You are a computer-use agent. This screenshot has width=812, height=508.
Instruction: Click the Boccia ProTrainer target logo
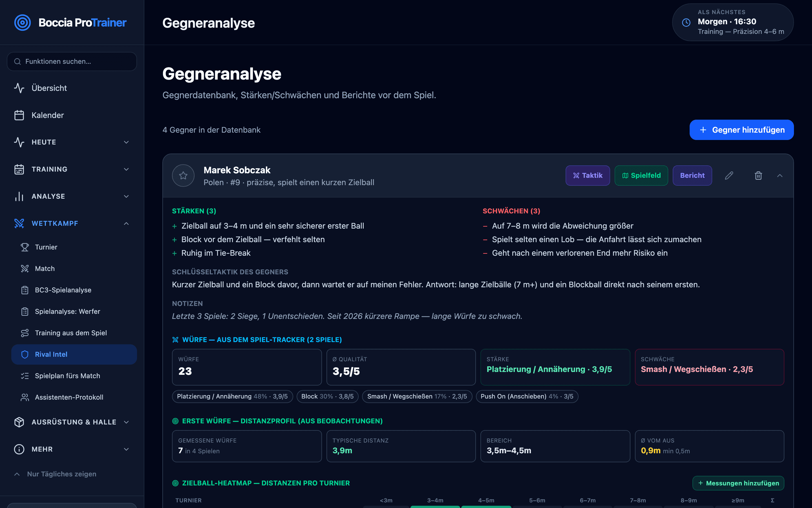tap(23, 23)
